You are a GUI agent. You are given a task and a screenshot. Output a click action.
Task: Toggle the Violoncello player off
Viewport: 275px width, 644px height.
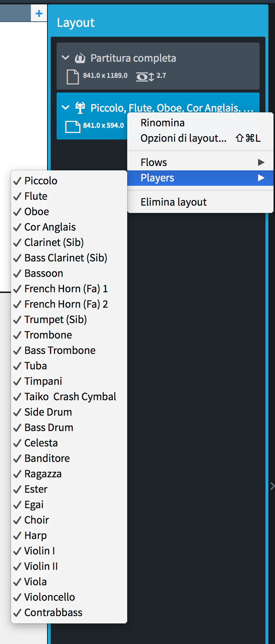(x=50, y=597)
